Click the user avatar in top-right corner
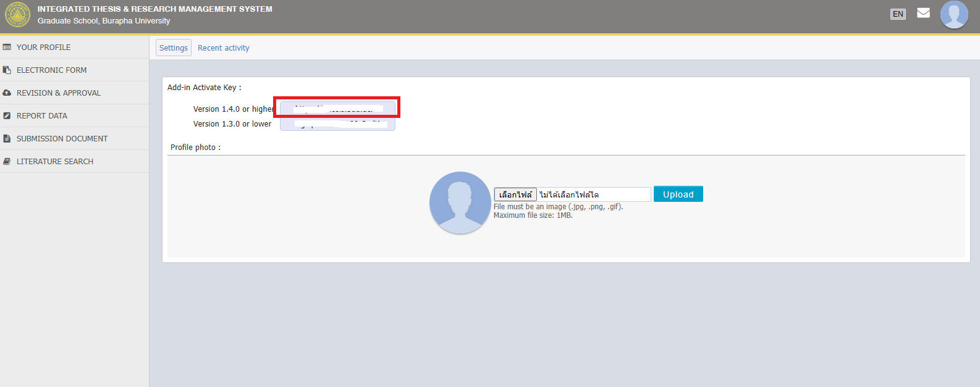The width and height of the screenshot is (980, 387). [x=953, y=15]
